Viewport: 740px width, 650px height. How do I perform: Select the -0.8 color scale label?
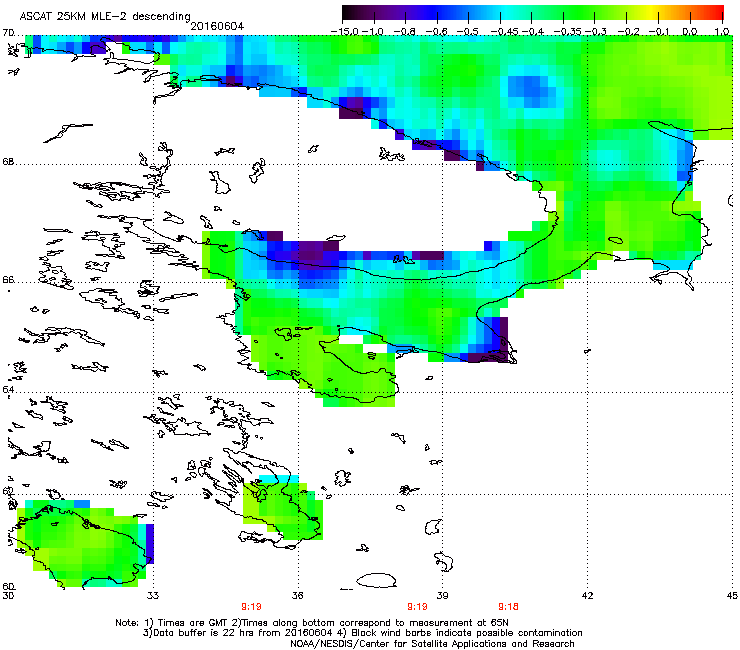coord(405,32)
